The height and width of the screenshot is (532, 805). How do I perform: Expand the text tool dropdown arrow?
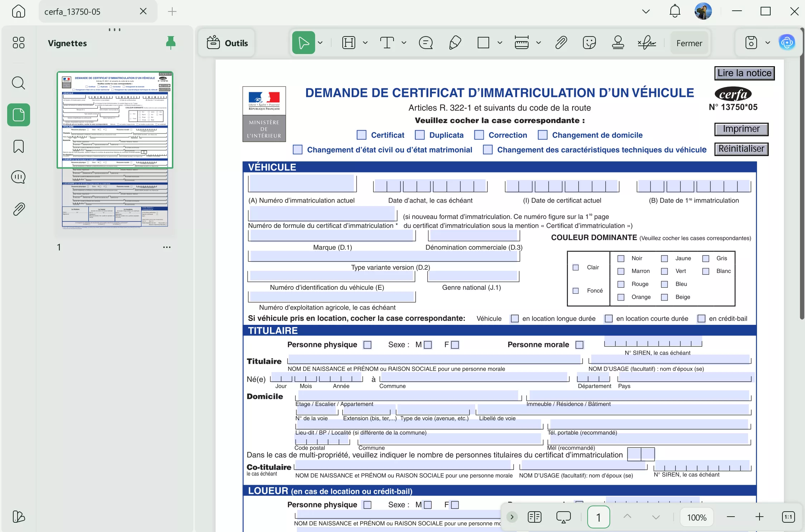pos(404,43)
